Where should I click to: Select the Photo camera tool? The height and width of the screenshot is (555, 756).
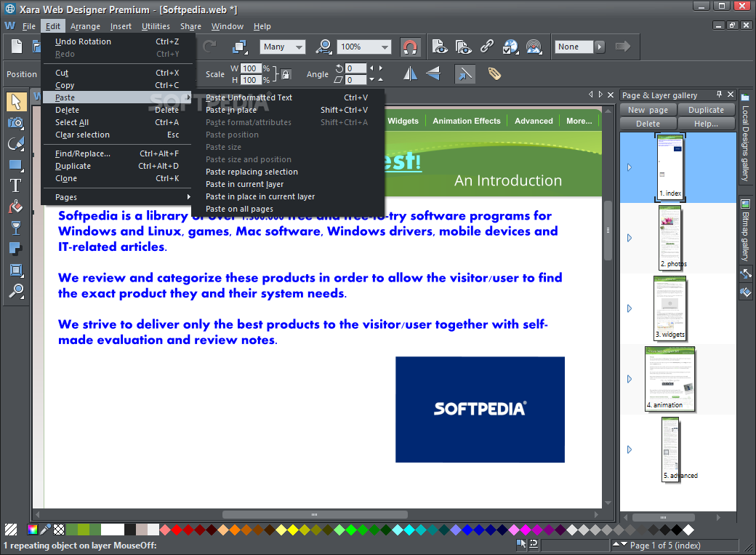pyautogui.click(x=16, y=123)
